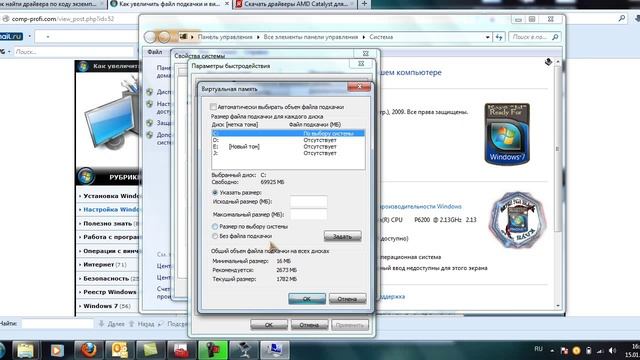Select 'Без файла подкачки' radio button

pos(215,236)
